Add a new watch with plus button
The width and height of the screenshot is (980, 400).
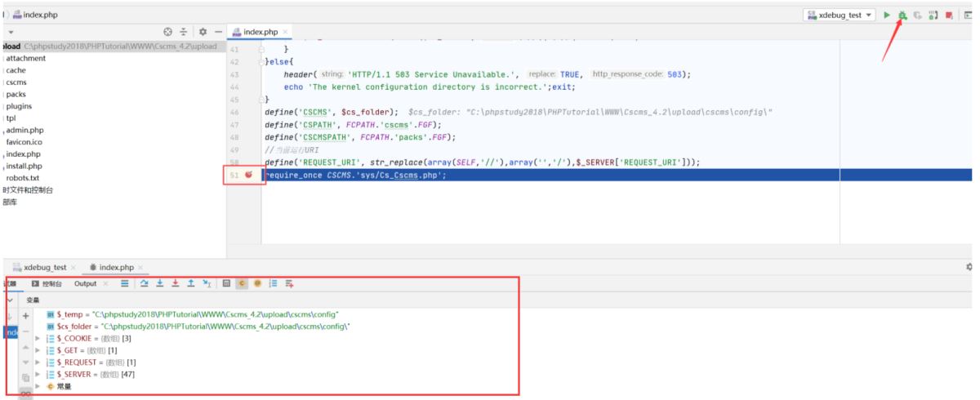[x=25, y=316]
